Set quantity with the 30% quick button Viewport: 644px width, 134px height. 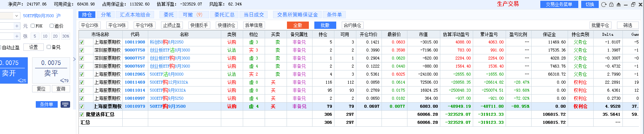coord(65,36)
